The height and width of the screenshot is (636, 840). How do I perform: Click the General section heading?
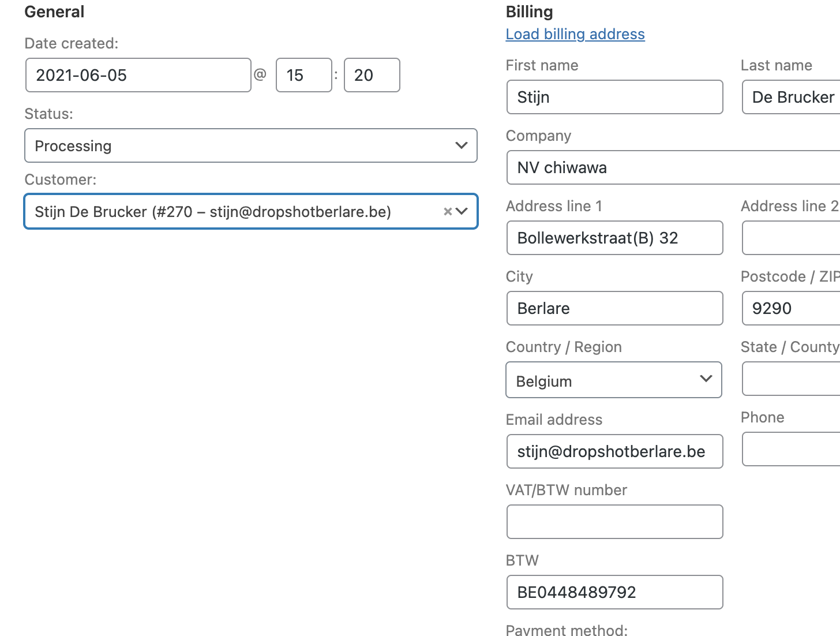click(54, 12)
